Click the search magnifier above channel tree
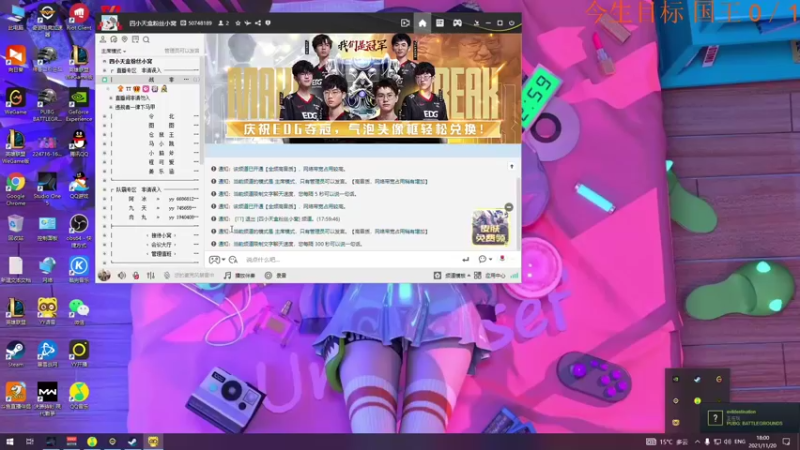Screen dimensions: 800x450 click(x=146, y=39)
